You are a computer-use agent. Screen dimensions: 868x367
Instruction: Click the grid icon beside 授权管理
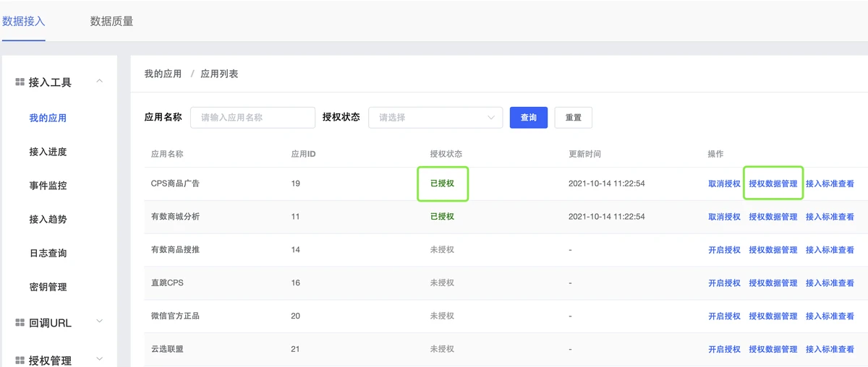pos(20,360)
